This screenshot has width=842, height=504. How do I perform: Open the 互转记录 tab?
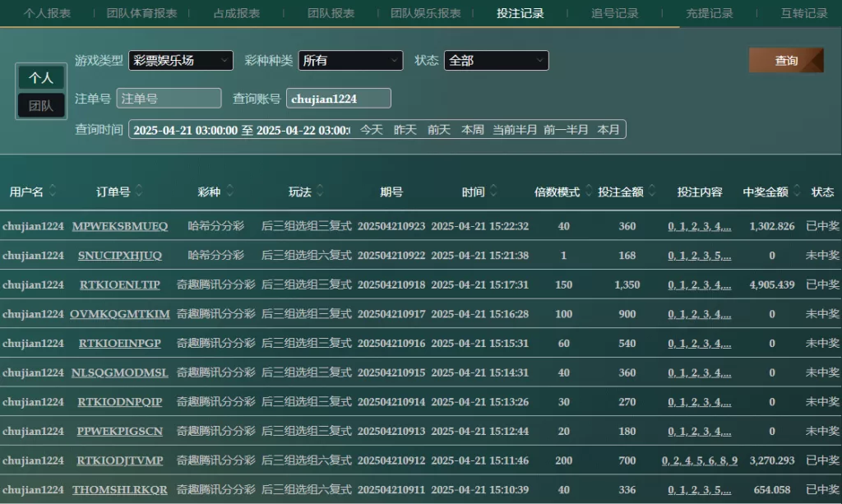(x=804, y=13)
